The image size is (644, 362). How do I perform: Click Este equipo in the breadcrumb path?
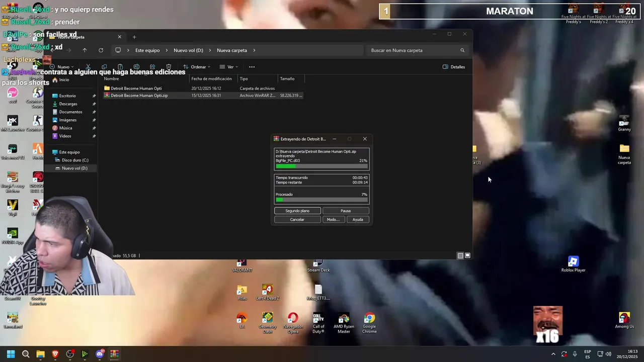tap(147, 50)
